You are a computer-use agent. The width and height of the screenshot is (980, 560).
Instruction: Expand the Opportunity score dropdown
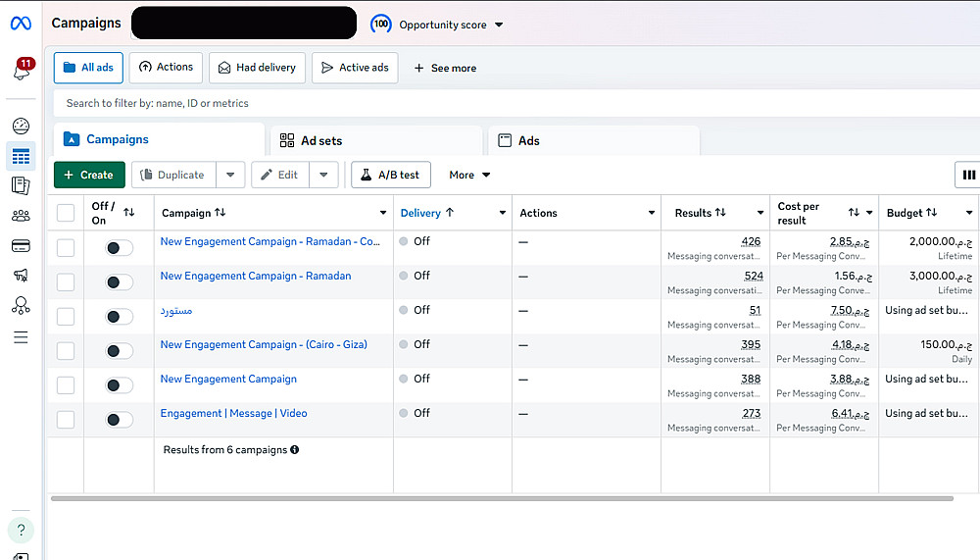tap(499, 25)
